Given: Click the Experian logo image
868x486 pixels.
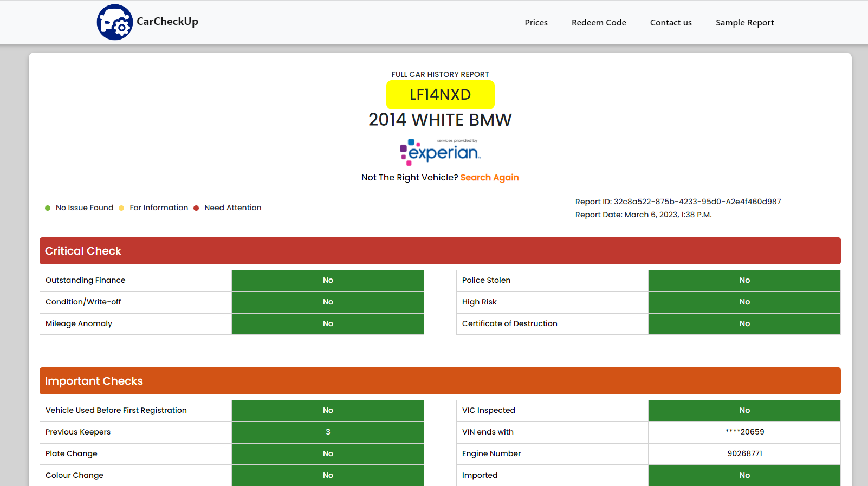Looking at the screenshot, I should tap(440, 152).
